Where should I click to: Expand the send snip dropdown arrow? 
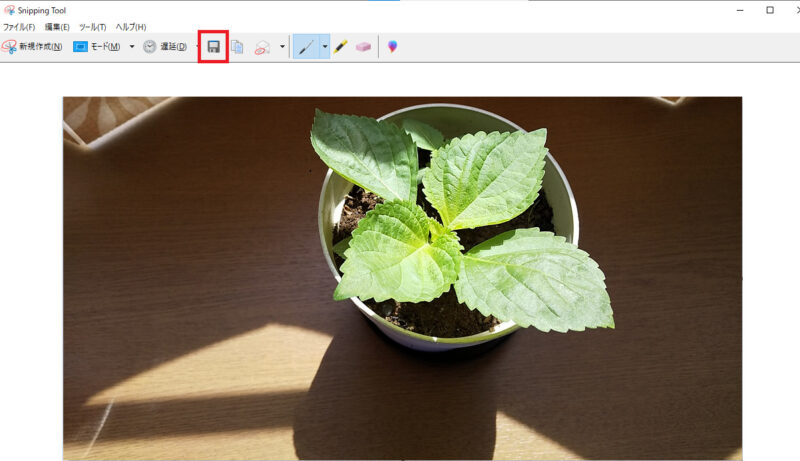click(282, 47)
